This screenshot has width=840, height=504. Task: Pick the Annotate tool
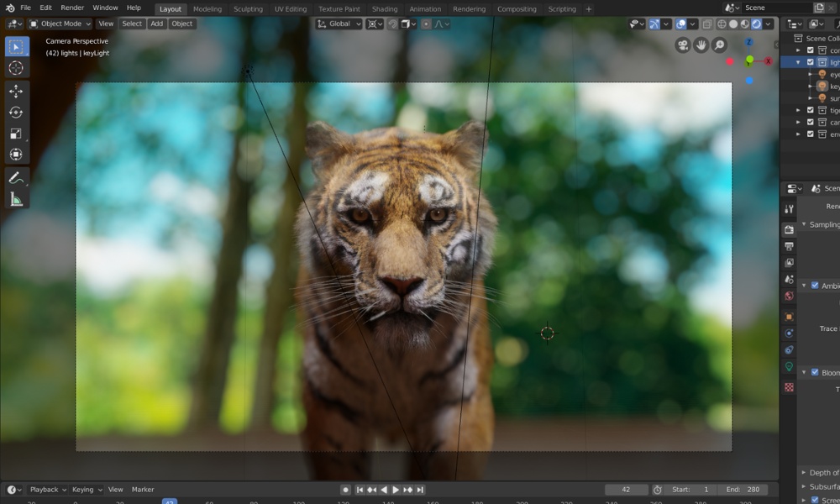(17, 176)
